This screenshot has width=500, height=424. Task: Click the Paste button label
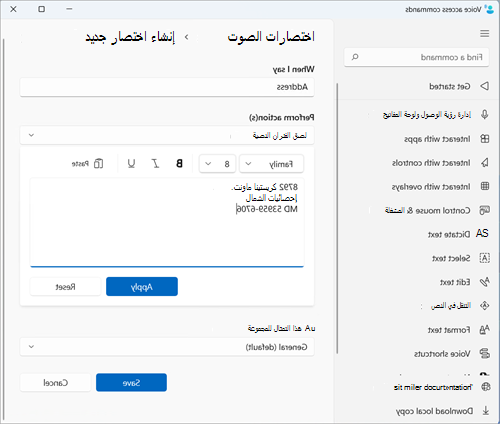pos(80,164)
